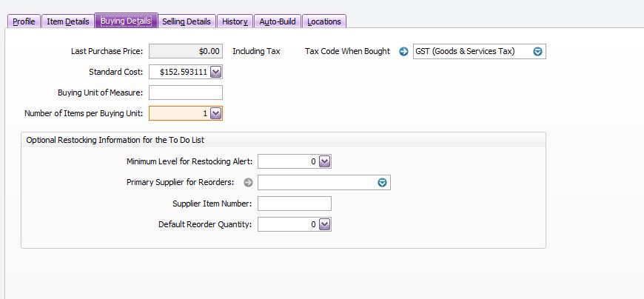The height and width of the screenshot is (299, 644).
Task: Click the blue arrow next to Tax Code When Bought
Action: pos(403,51)
